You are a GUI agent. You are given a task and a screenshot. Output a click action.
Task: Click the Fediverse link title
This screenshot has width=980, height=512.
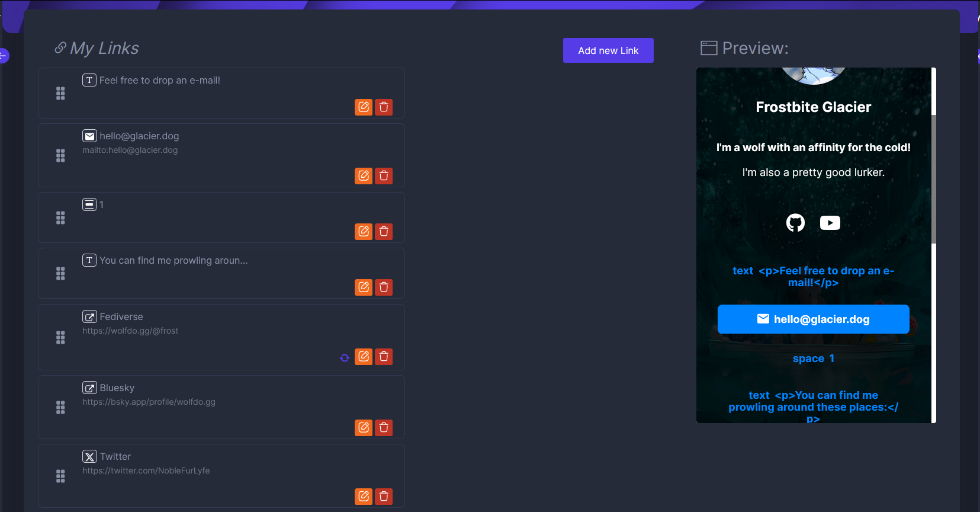(121, 316)
